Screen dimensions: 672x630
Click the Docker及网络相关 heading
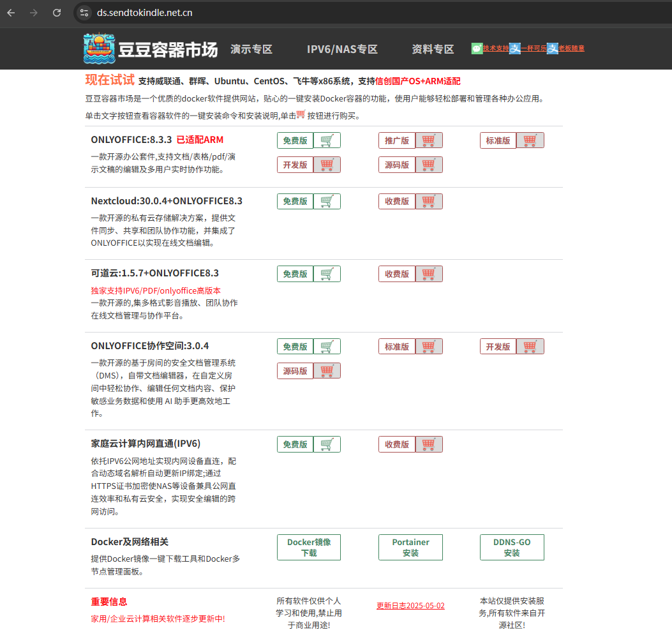[x=130, y=542]
